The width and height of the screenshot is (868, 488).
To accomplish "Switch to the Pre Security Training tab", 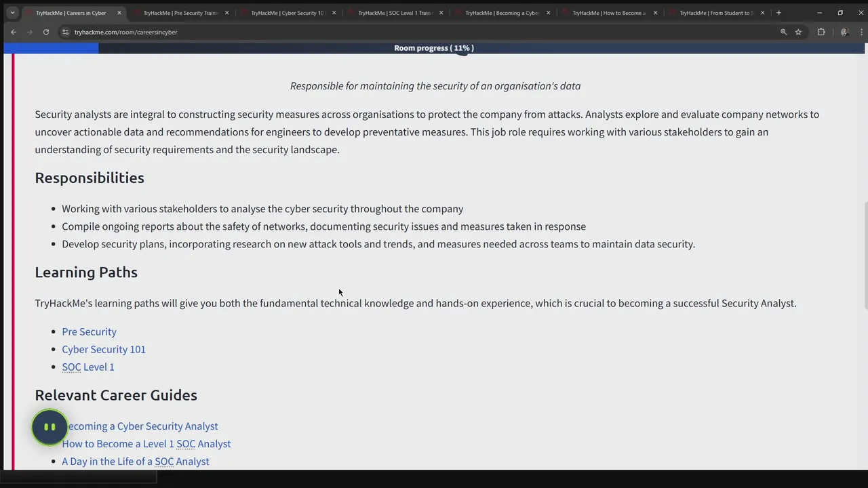I will coord(180,13).
